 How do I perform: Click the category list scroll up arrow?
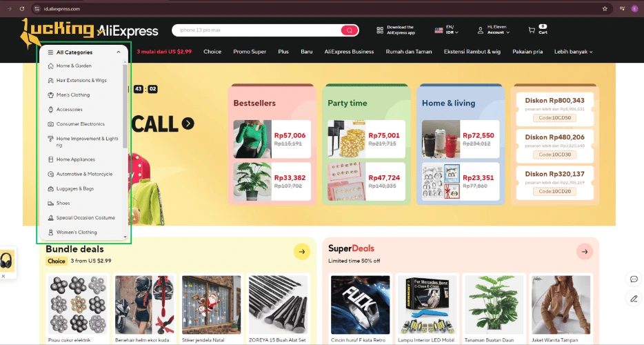point(125,62)
